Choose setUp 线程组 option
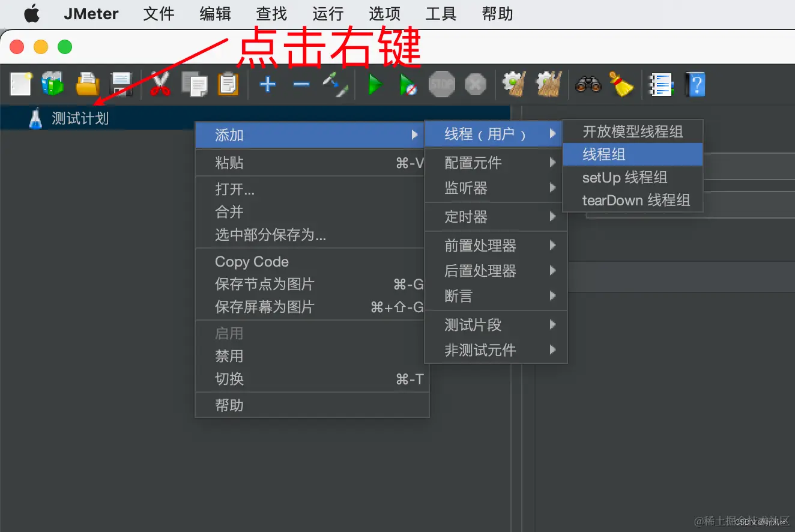 [633, 177]
